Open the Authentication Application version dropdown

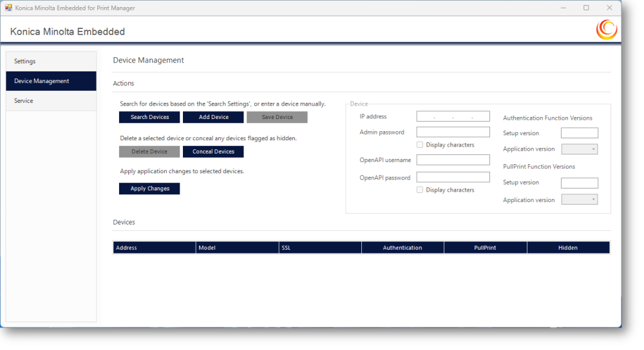(580, 149)
